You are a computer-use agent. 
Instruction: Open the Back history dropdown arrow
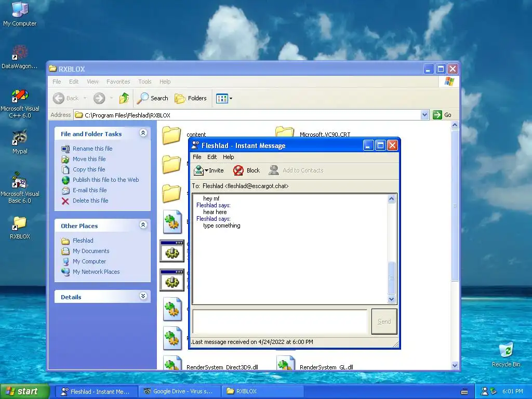coord(85,98)
